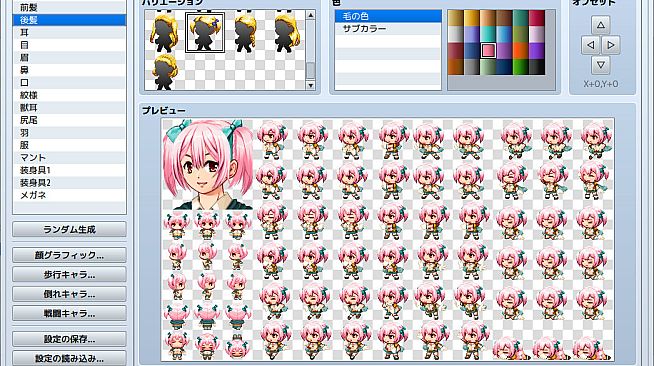The image size is (654, 366).
Task: Select the first long wavy hair variation
Action: [x=164, y=33]
